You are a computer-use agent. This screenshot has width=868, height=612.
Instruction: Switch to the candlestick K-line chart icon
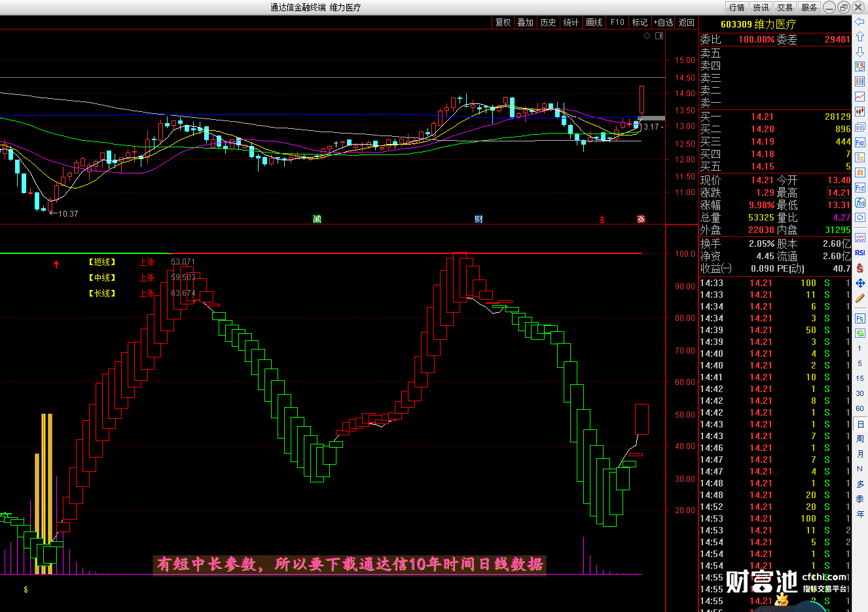[x=860, y=112]
